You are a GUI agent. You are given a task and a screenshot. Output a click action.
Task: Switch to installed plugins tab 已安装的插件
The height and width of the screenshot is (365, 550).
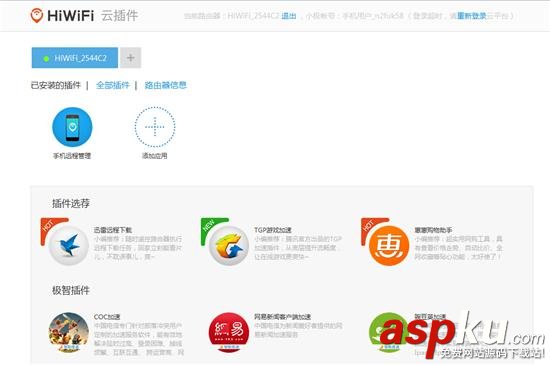pos(56,85)
